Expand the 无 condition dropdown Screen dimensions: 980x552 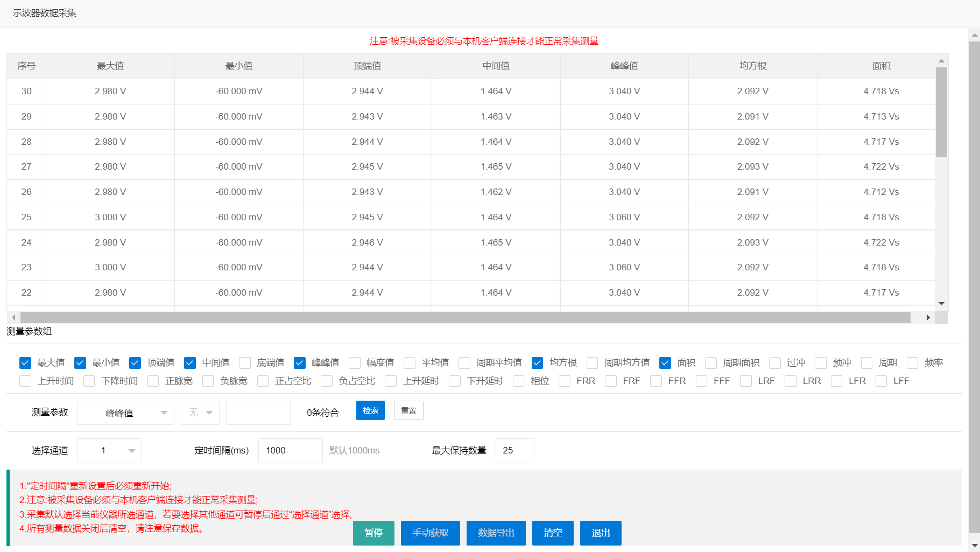coord(200,413)
